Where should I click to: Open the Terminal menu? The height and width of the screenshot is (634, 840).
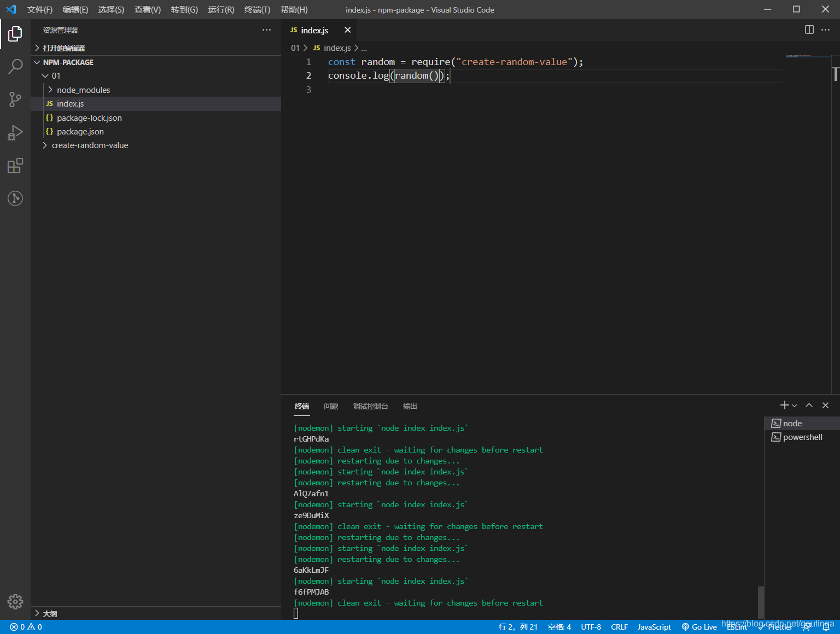coord(257,10)
